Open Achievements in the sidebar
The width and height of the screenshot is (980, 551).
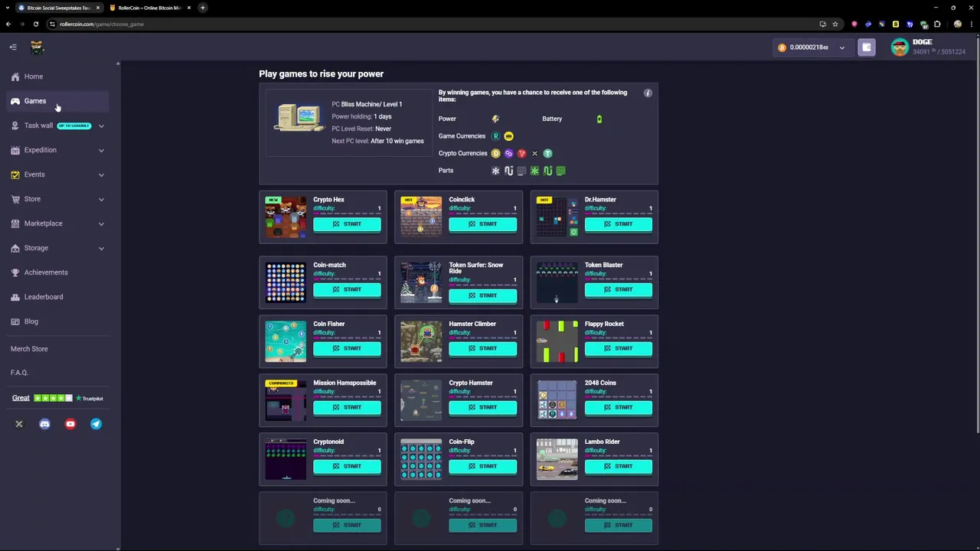pyautogui.click(x=58, y=272)
